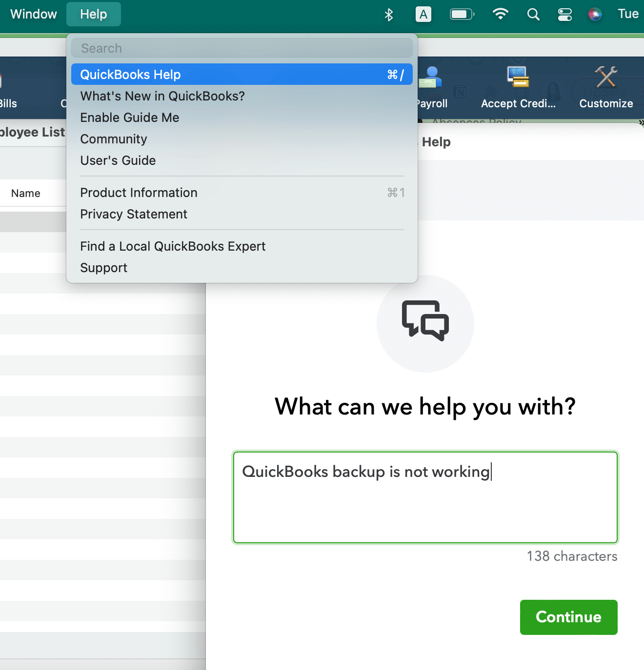Click the Continue button
The image size is (644, 670).
(568, 617)
